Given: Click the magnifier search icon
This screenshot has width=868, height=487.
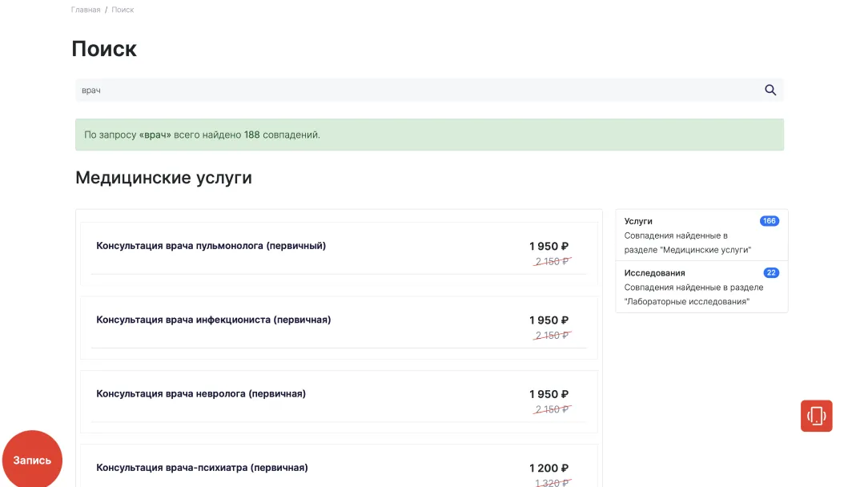Looking at the screenshot, I should (770, 90).
